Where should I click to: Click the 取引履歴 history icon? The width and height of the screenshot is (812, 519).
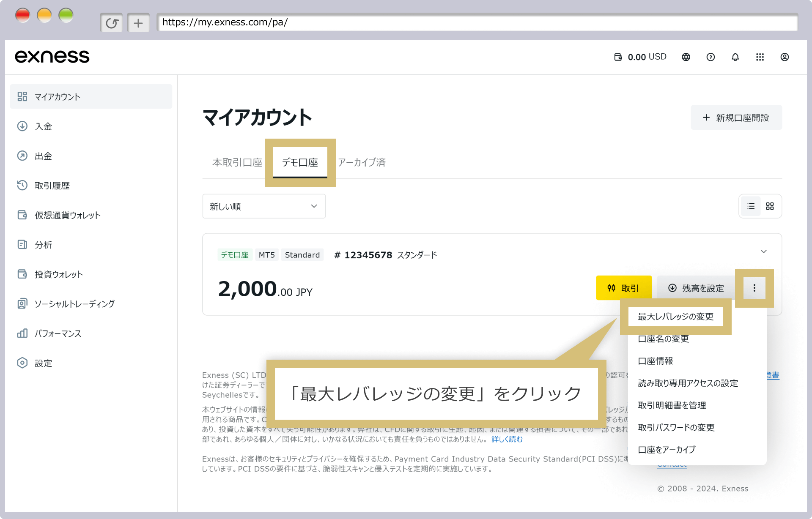pyautogui.click(x=22, y=185)
